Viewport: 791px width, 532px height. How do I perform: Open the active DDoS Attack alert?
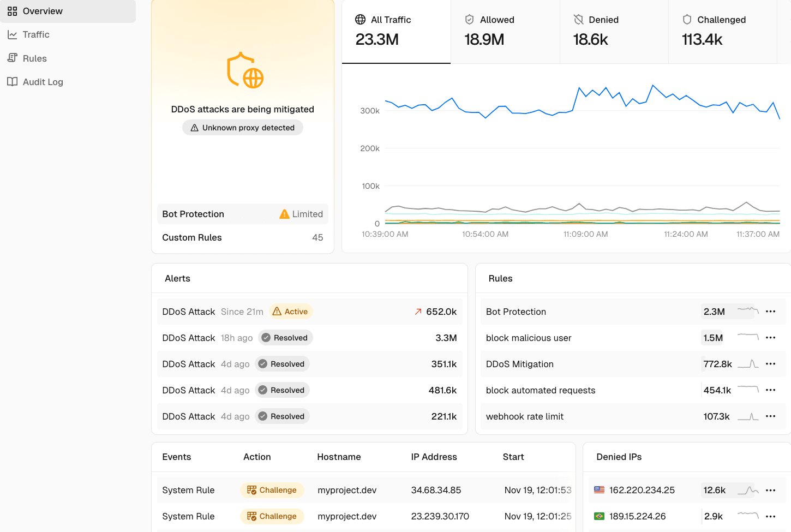(309, 312)
